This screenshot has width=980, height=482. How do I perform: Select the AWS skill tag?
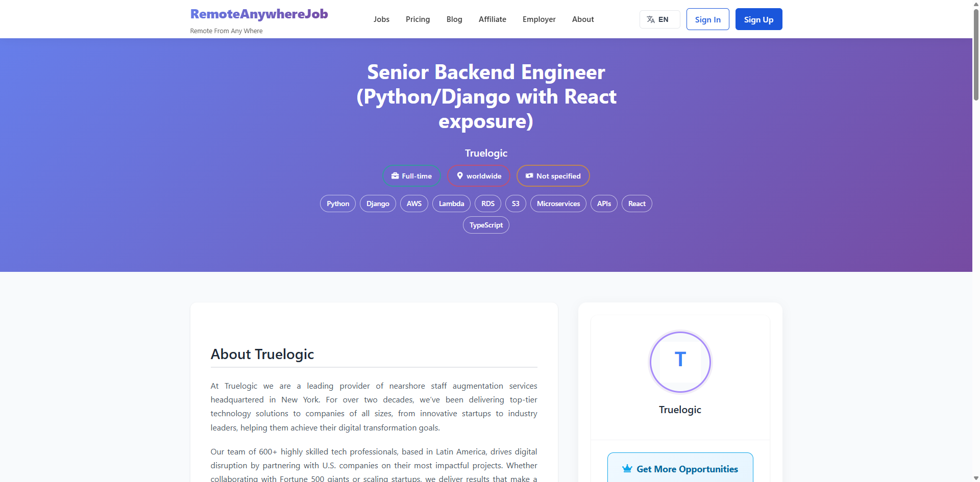414,204
